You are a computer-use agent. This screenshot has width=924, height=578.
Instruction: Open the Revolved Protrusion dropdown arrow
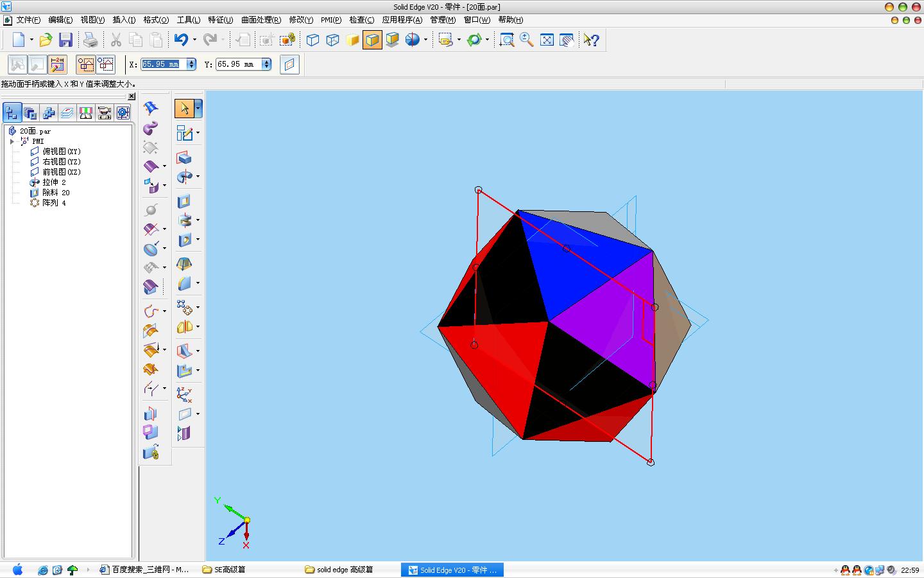point(198,176)
